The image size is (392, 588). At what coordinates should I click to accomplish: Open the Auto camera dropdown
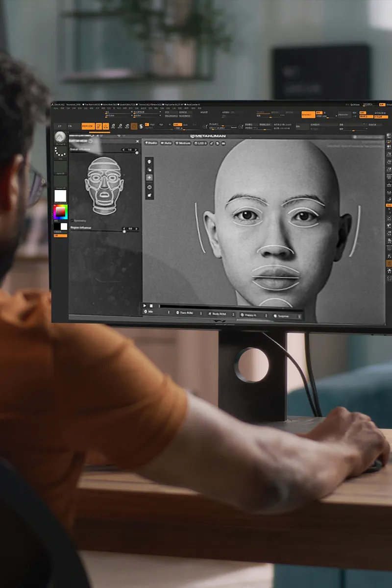click(x=167, y=143)
